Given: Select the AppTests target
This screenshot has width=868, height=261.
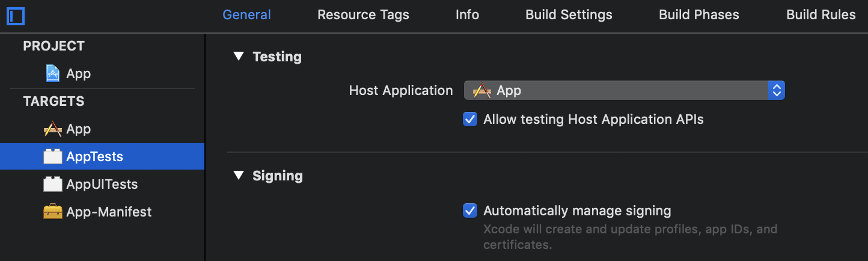Looking at the screenshot, I should [102, 156].
